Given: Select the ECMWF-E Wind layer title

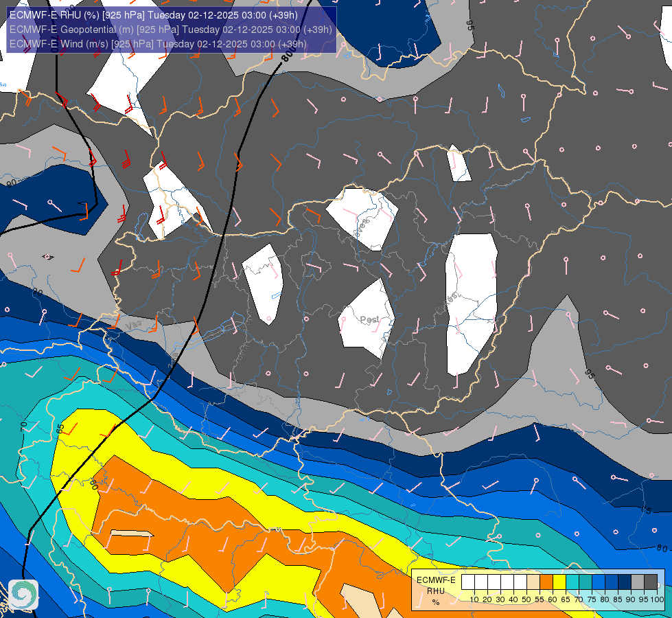Looking at the screenshot, I should 158,44.
